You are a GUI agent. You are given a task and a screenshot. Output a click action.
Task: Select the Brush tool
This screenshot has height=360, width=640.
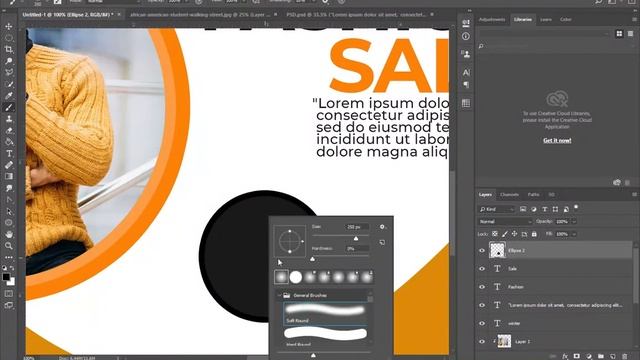click(9, 107)
